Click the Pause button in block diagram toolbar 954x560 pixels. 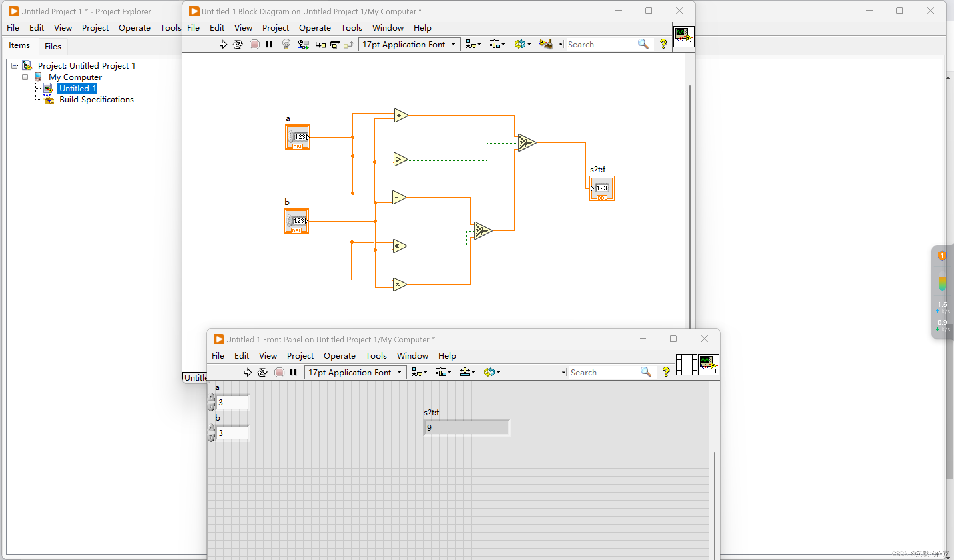coord(269,44)
